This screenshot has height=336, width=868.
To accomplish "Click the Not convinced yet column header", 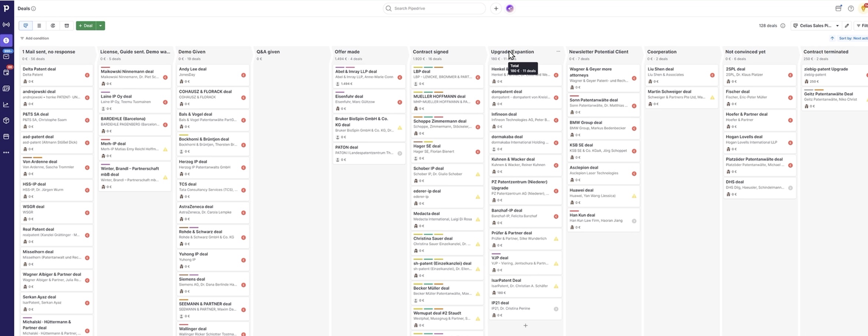I will click(x=745, y=52).
